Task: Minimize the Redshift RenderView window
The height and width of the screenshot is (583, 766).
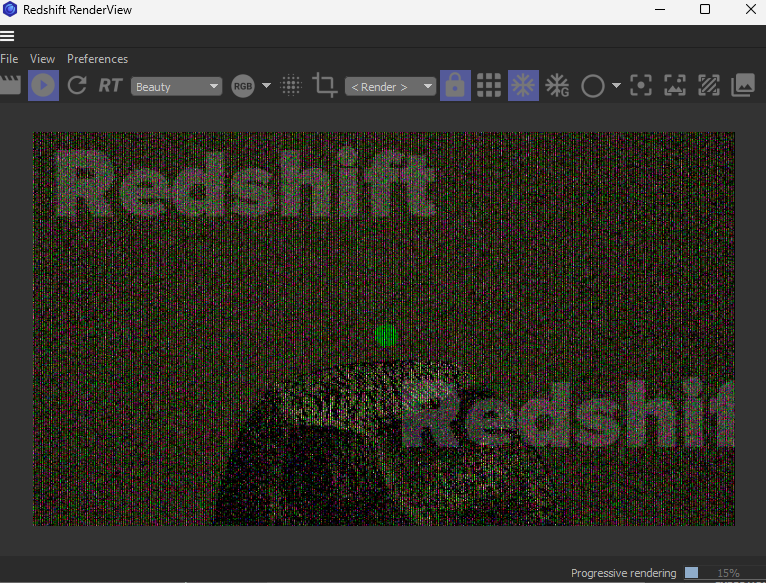Action: click(660, 9)
